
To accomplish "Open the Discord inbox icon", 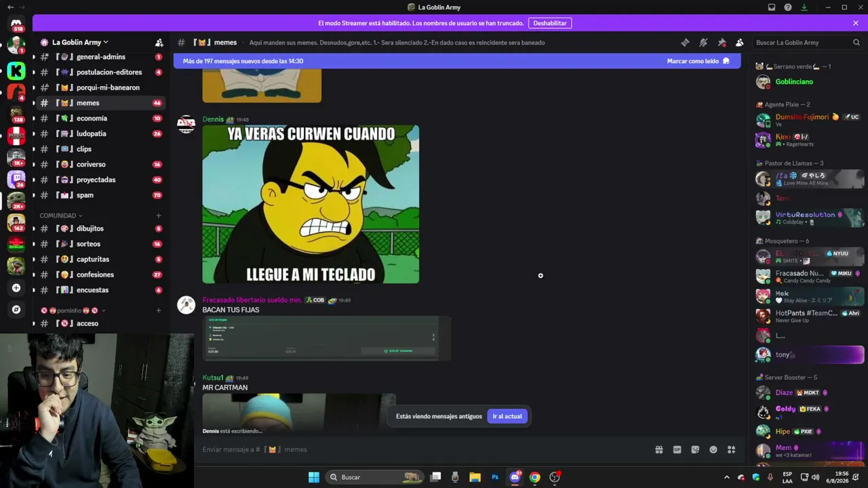I will click(772, 7).
